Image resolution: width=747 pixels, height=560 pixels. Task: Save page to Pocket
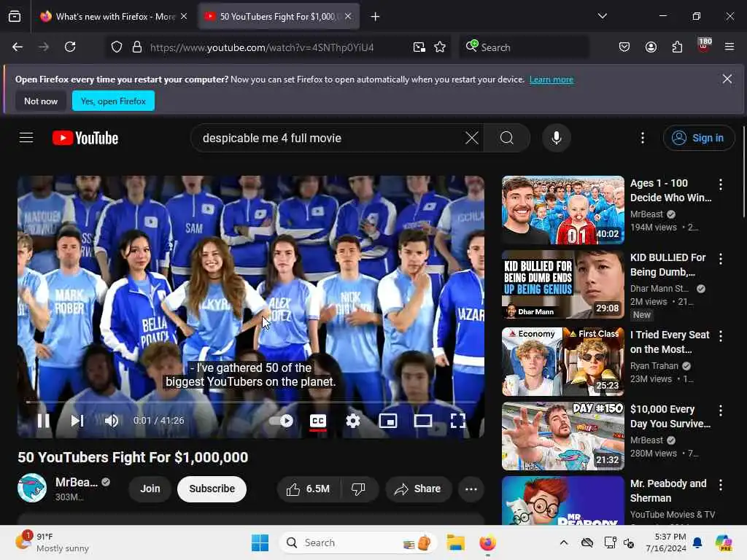click(x=624, y=47)
